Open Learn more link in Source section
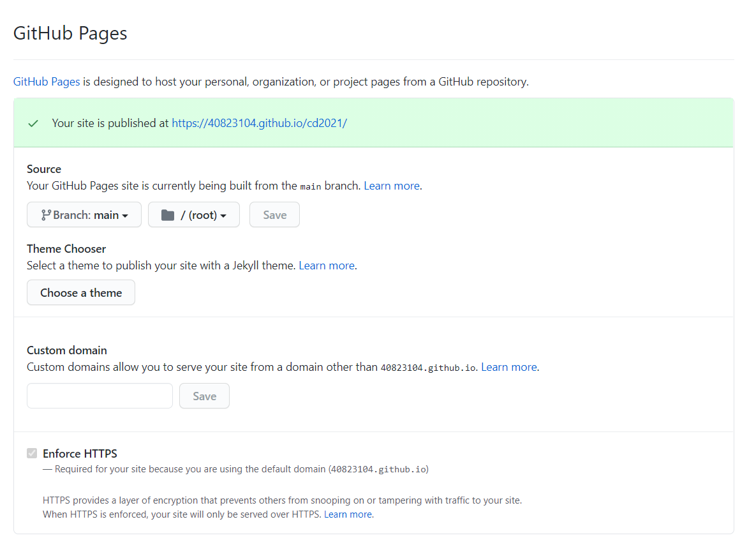756x547 pixels. pyautogui.click(x=392, y=186)
